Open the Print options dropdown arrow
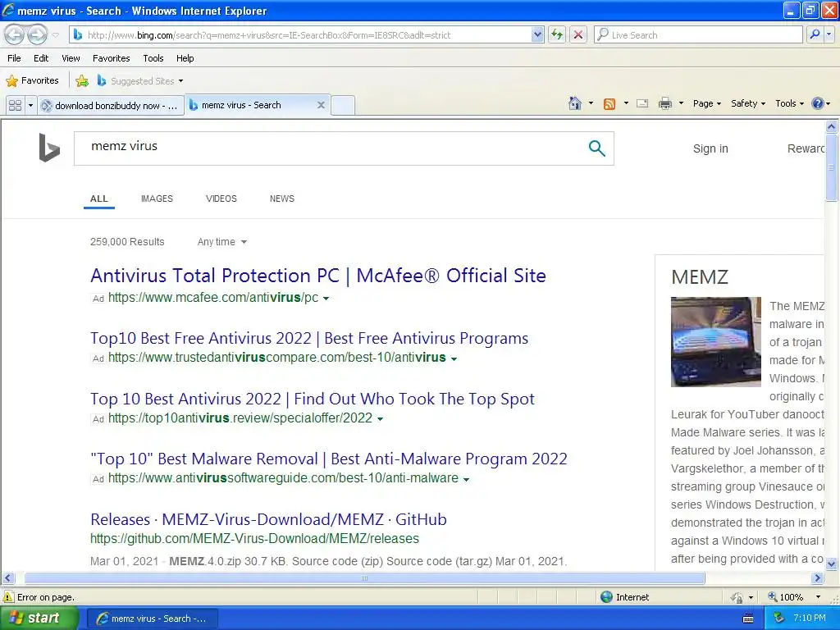Screen dimensions: 840x630 click(x=682, y=103)
